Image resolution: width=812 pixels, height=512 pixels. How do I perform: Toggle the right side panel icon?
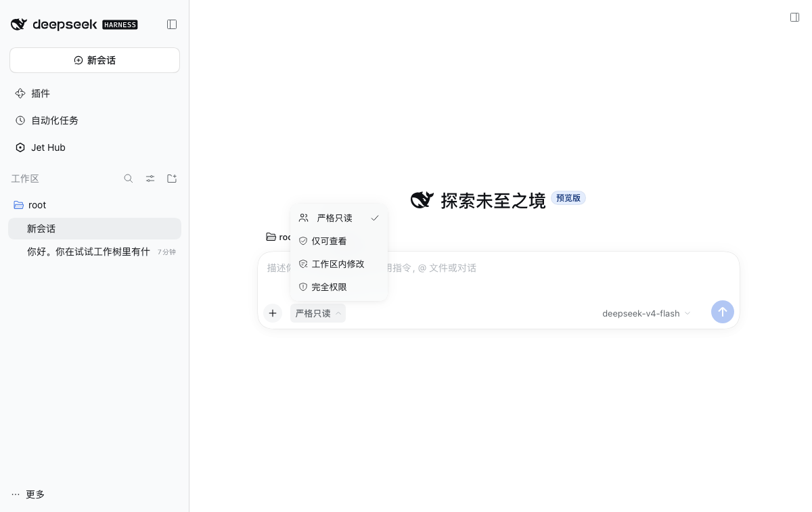(795, 17)
